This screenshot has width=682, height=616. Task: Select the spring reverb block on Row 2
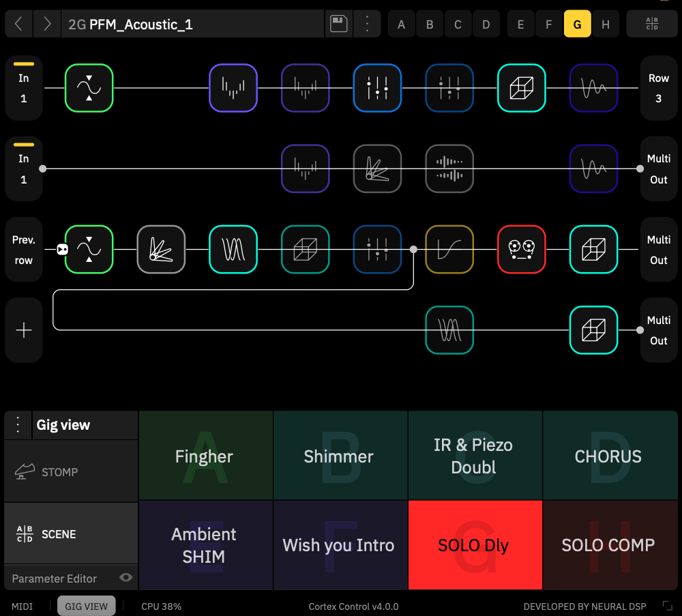(x=377, y=168)
